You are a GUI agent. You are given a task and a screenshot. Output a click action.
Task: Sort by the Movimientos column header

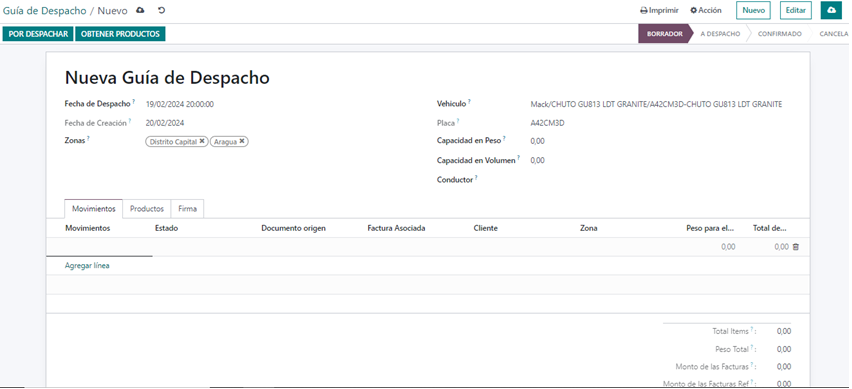(x=87, y=228)
